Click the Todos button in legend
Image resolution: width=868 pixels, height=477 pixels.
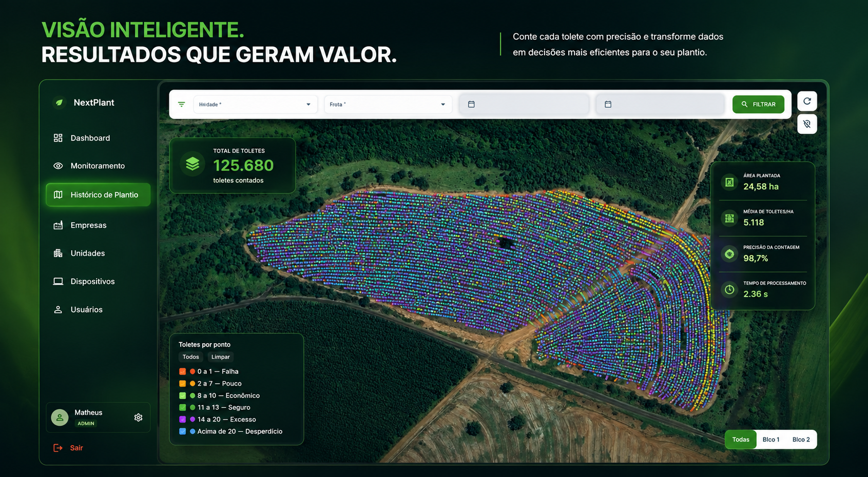[191, 357]
